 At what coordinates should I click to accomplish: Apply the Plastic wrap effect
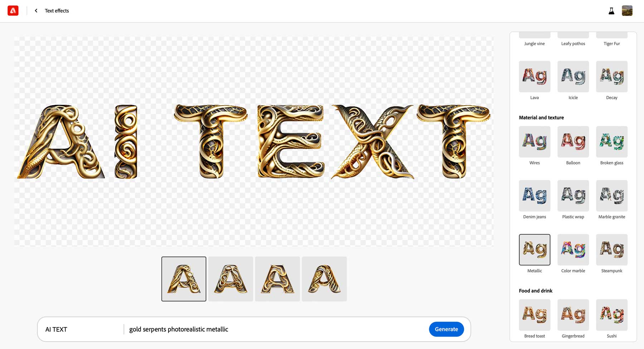point(573,196)
